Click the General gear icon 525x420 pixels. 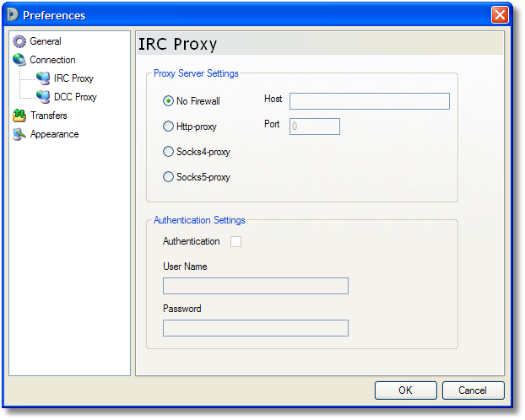[19, 41]
